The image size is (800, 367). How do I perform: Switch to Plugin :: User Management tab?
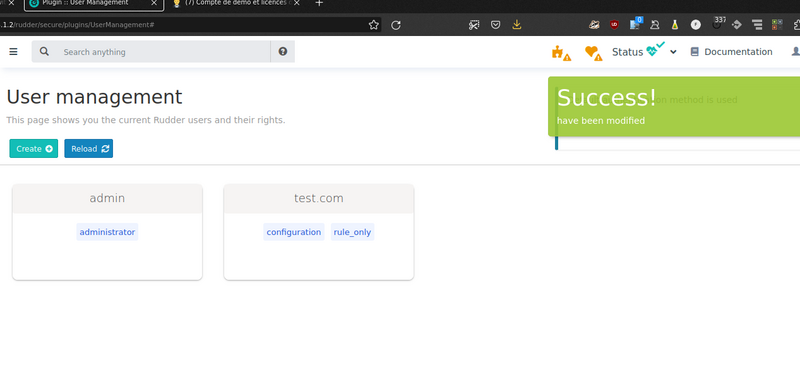click(94, 4)
